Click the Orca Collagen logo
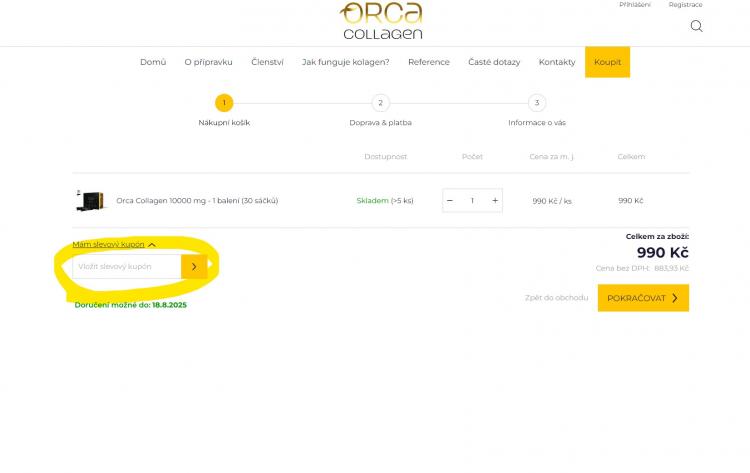Screen dimensions: 750x473 pyautogui.click(x=381, y=20)
